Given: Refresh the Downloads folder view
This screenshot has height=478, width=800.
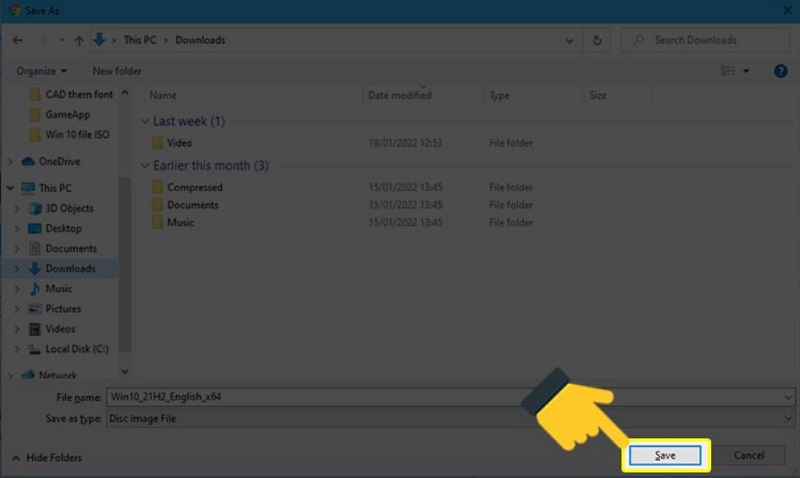Looking at the screenshot, I should pos(597,40).
